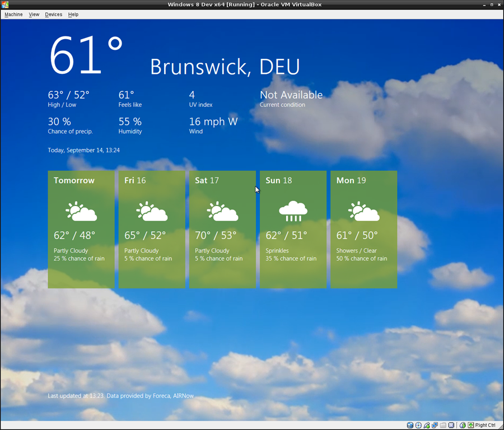The image size is (504, 430).
Task: Click the VirtualBox window icon in title bar
Action: [x=5, y=4]
